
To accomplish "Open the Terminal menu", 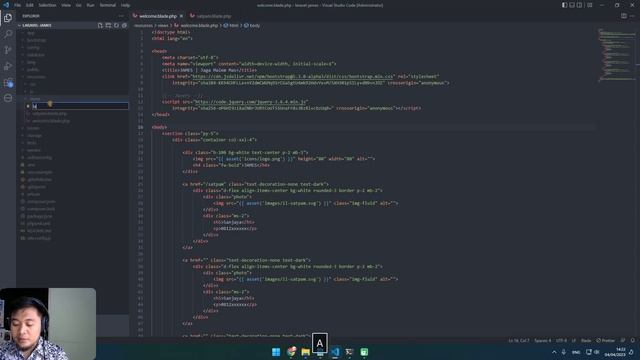I will tap(108, 5).
